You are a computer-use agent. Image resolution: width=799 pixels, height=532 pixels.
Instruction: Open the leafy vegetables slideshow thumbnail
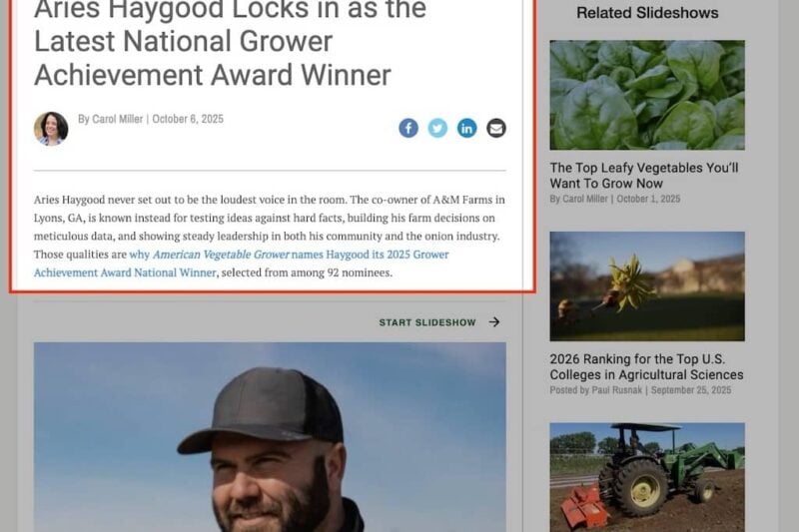coord(647,95)
